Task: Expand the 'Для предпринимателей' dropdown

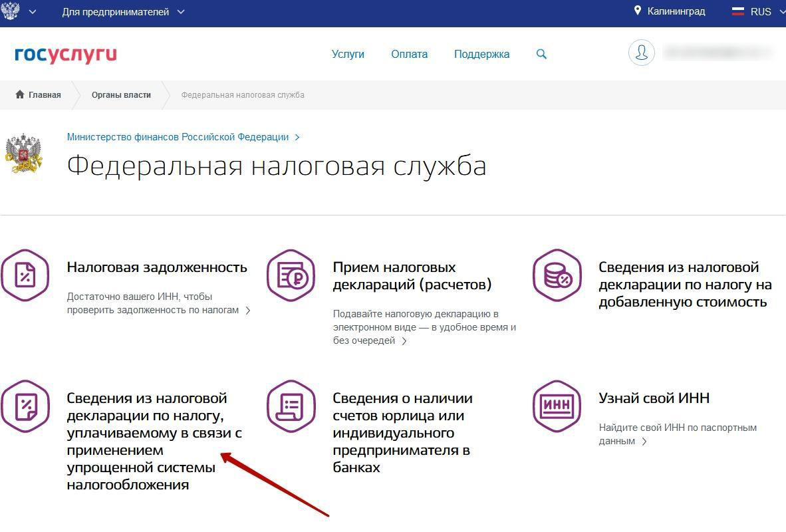Action: [123, 11]
